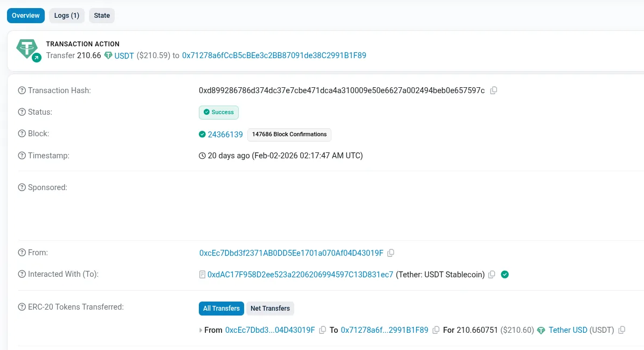Click the contract document icon before 0xdAC17F958
This screenshot has height=350, width=644.
coord(201,274)
